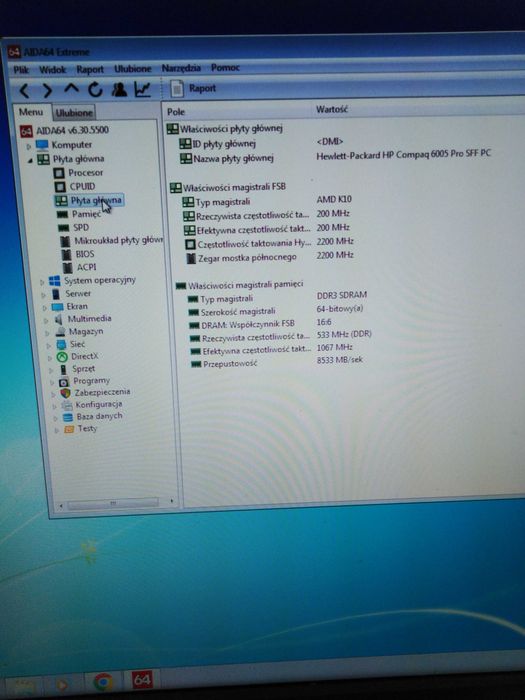This screenshot has height=700, width=525.
Task: Open the Pomoc menu
Action: [x=225, y=67]
